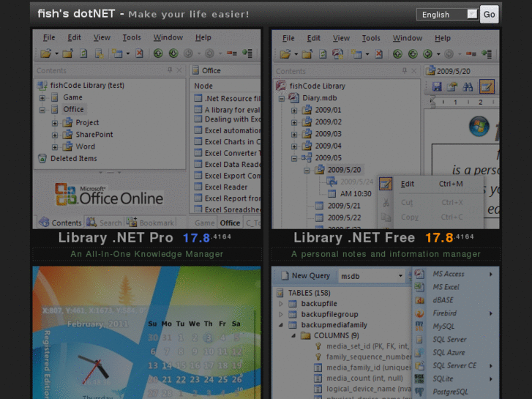Choose Cut in the context menu
Image resolution: width=532 pixels, height=399 pixels.
430,202
